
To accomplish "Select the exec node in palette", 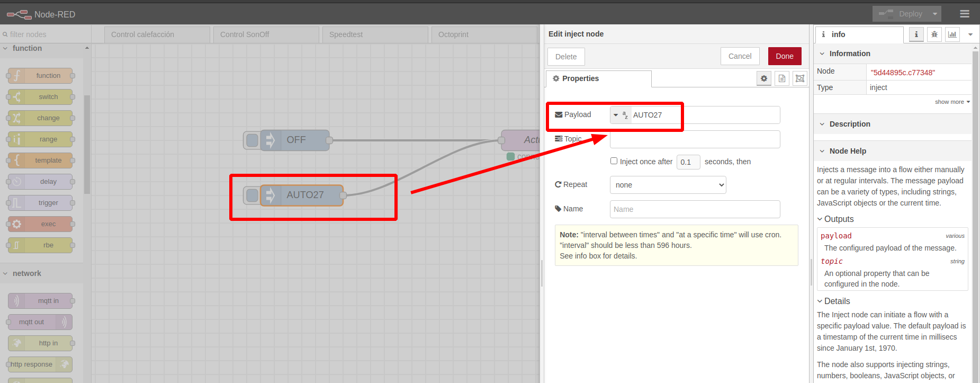I will coord(40,224).
